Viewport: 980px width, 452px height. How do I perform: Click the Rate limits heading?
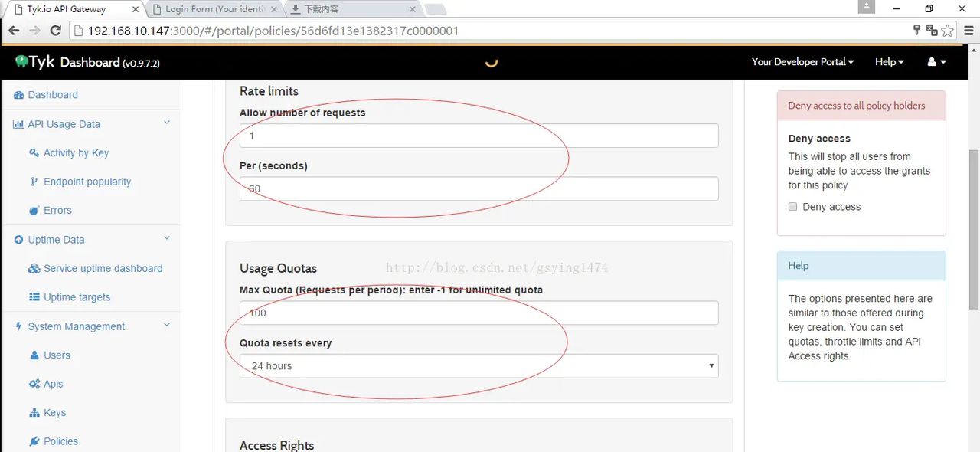pyautogui.click(x=269, y=91)
